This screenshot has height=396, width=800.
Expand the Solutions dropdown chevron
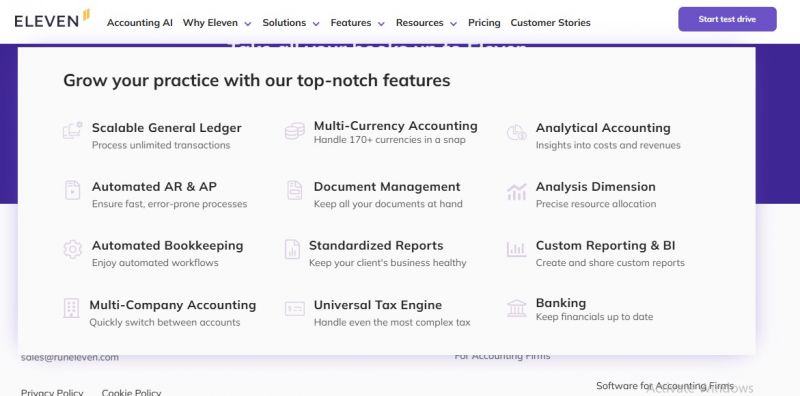316,23
